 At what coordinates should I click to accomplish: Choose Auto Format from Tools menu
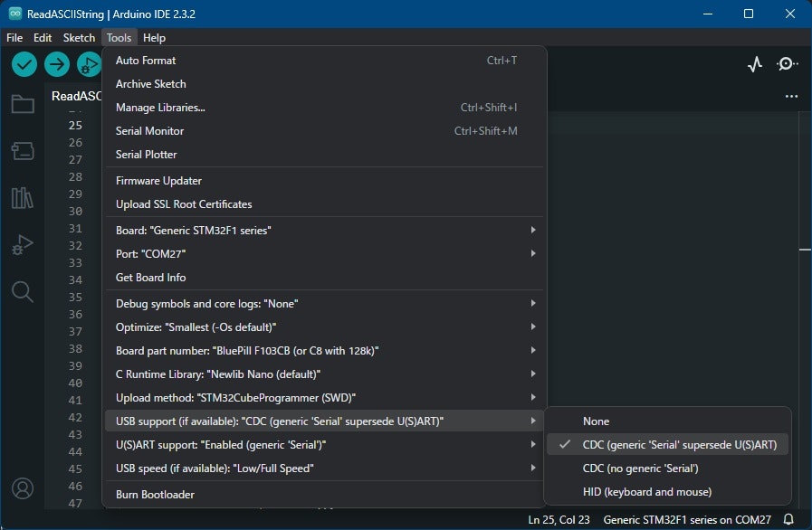click(x=325, y=61)
